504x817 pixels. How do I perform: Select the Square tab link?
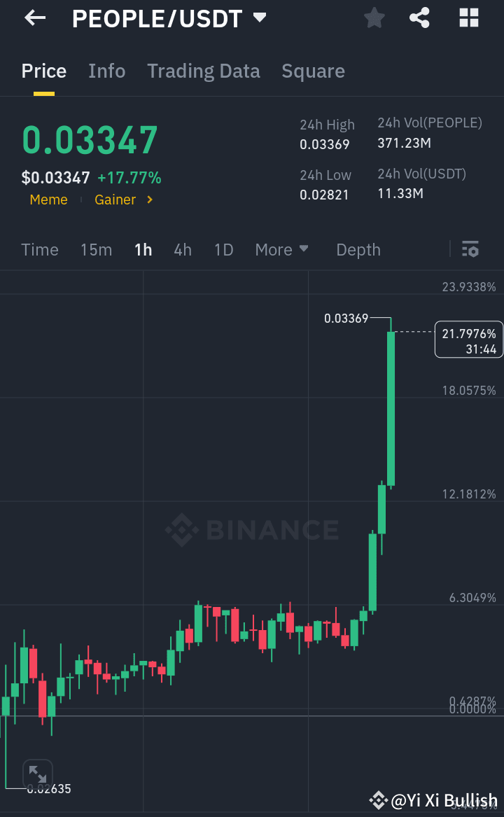(x=313, y=71)
